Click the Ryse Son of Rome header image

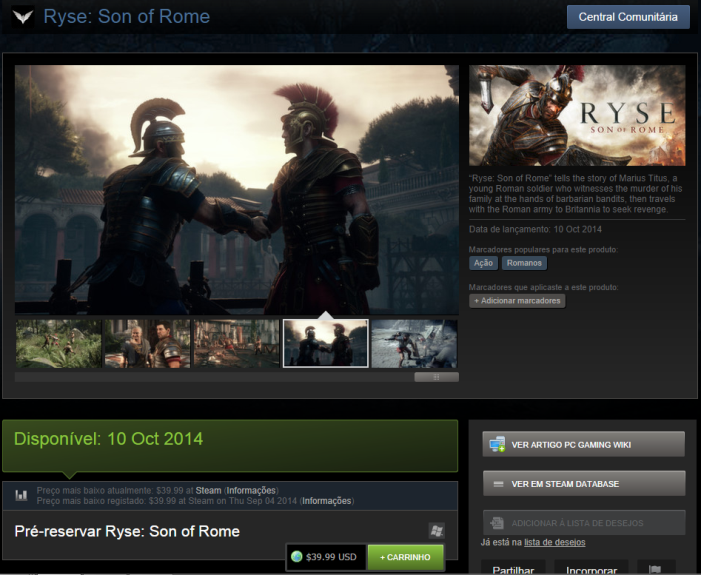(577, 115)
